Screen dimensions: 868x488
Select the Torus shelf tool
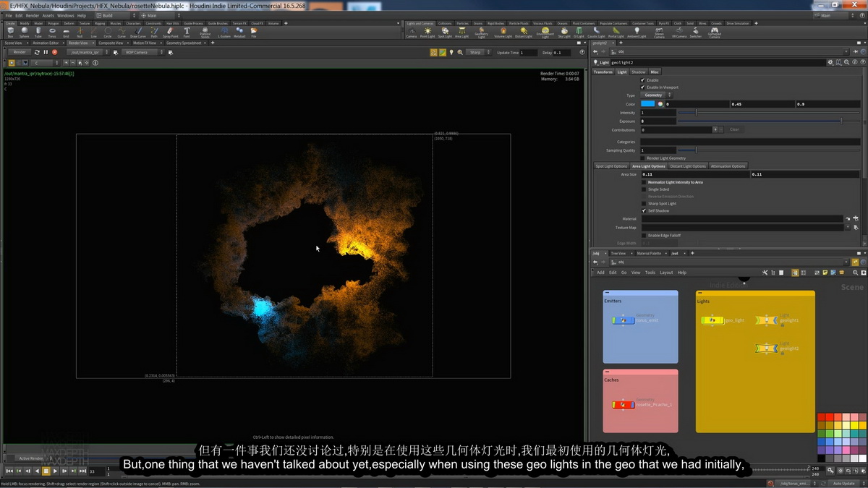pos(52,33)
